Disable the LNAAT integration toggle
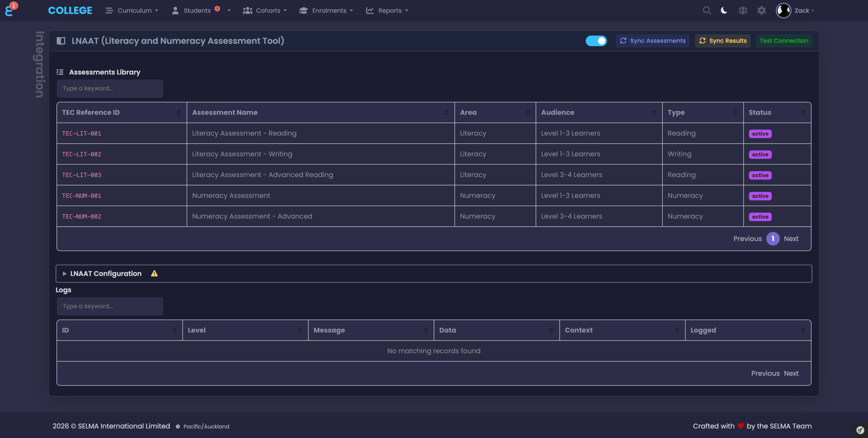868x438 pixels. [596, 41]
